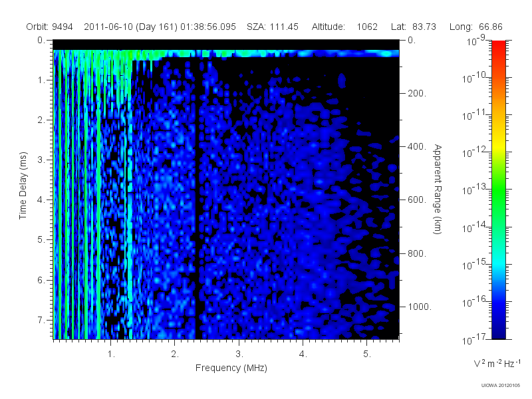532x399 pixels.
Task: Click the 3. tick label on frequency axis
Action: coord(239,354)
